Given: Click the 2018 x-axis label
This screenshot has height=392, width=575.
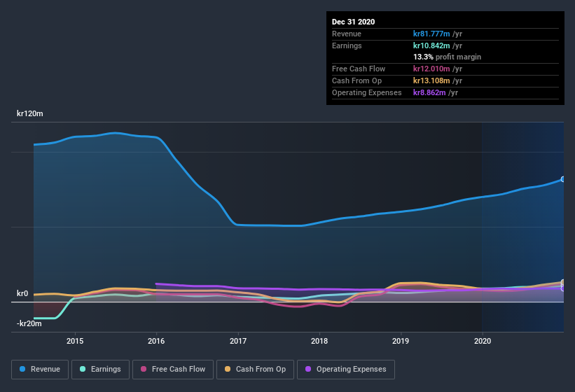Looking at the screenshot, I should click(319, 341).
